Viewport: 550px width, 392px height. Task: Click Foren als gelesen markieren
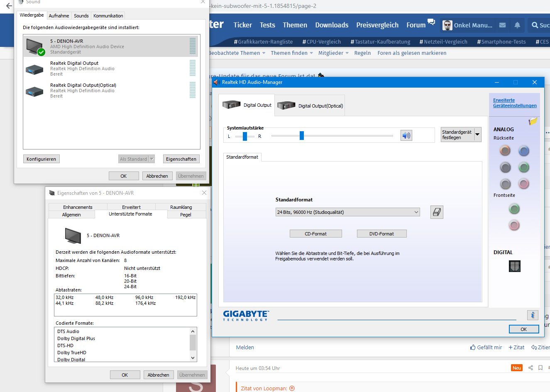(412, 53)
